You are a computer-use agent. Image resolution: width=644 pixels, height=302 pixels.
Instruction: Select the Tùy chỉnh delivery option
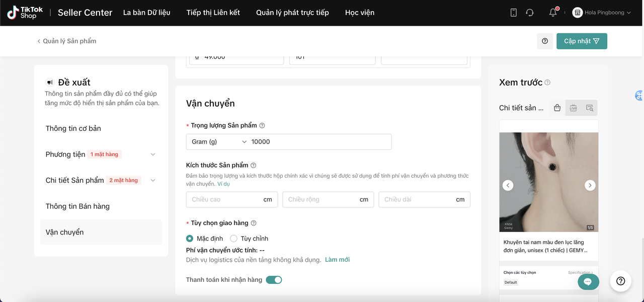(x=233, y=239)
